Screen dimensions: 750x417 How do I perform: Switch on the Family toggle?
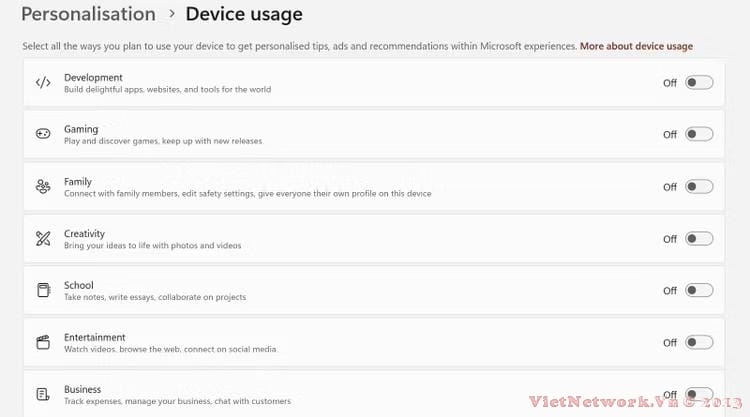click(699, 187)
